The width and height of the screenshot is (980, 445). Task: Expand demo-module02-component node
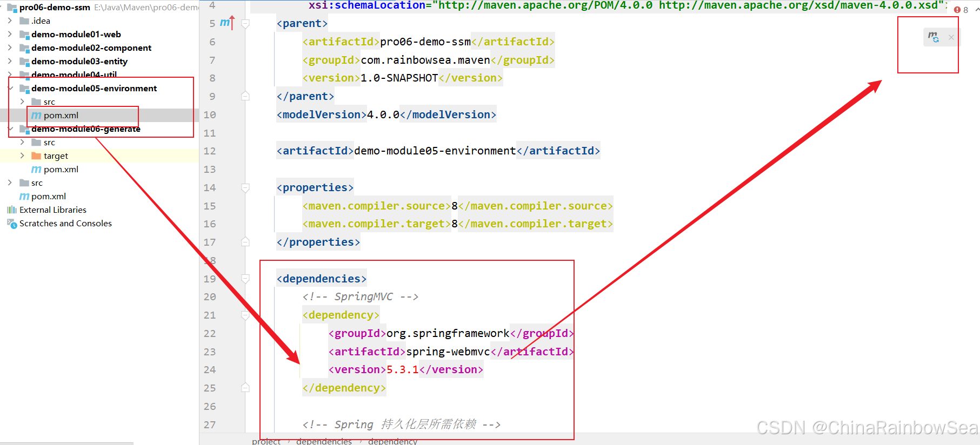(10, 48)
